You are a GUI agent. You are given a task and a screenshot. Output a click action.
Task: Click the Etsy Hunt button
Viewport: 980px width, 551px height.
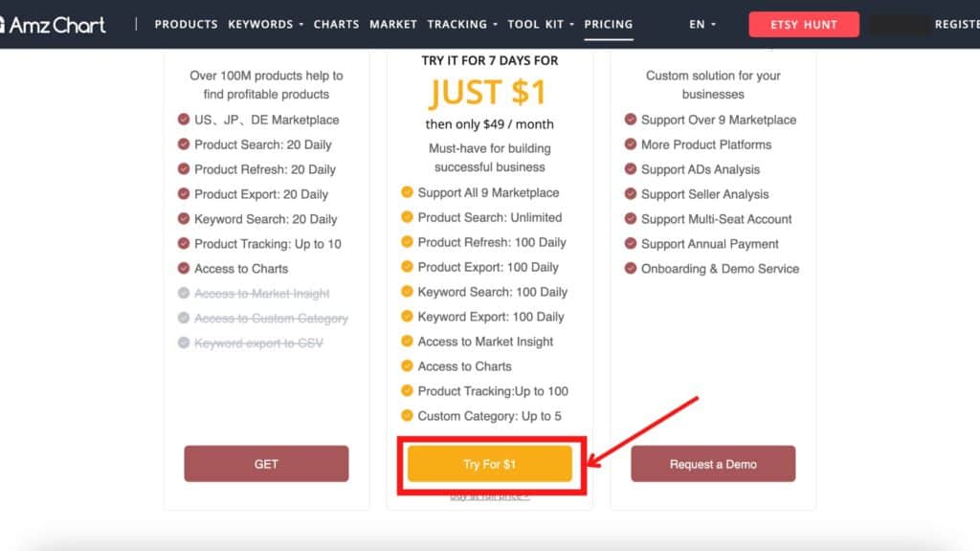[x=804, y=24]
